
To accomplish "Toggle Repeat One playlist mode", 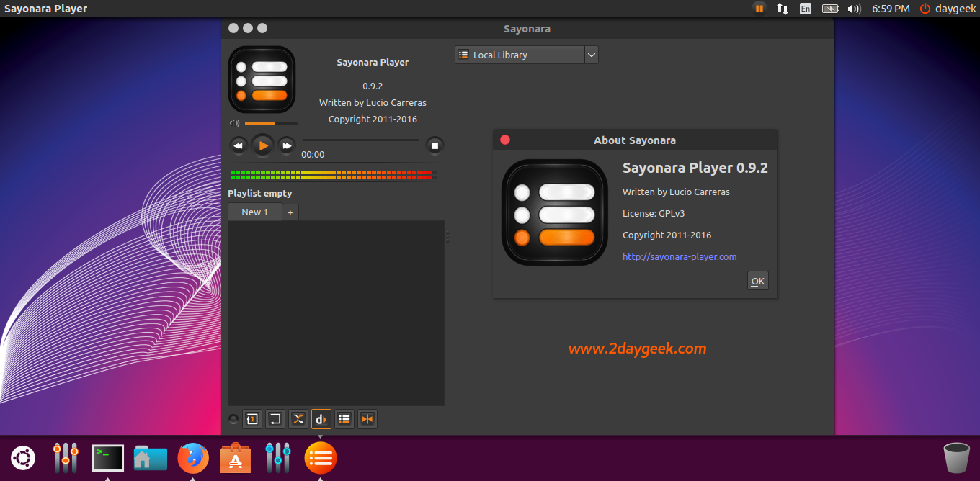I will 251,419.
